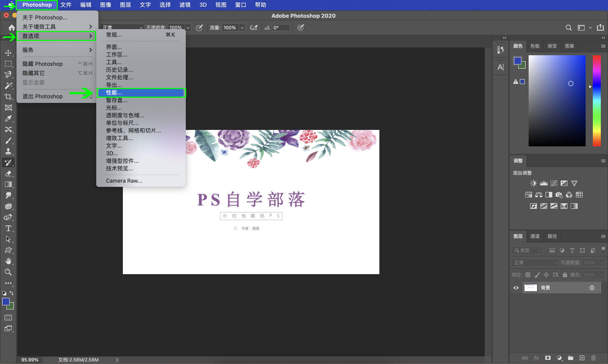Screen dimensions: 608x364
Task: Toggle the position lock in the Layers panel
Action: coord(546,275)
